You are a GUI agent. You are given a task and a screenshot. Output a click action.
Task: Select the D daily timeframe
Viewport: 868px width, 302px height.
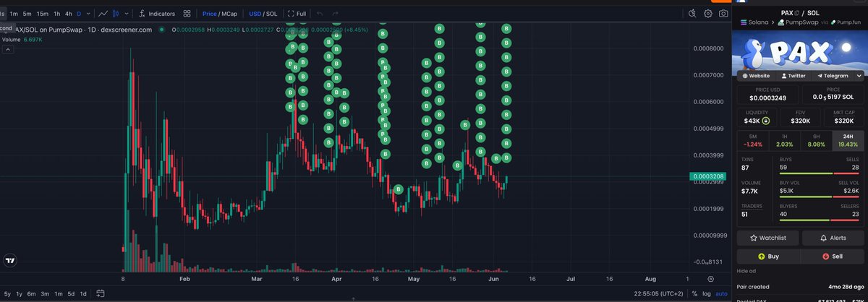click(x=80, y=13)
